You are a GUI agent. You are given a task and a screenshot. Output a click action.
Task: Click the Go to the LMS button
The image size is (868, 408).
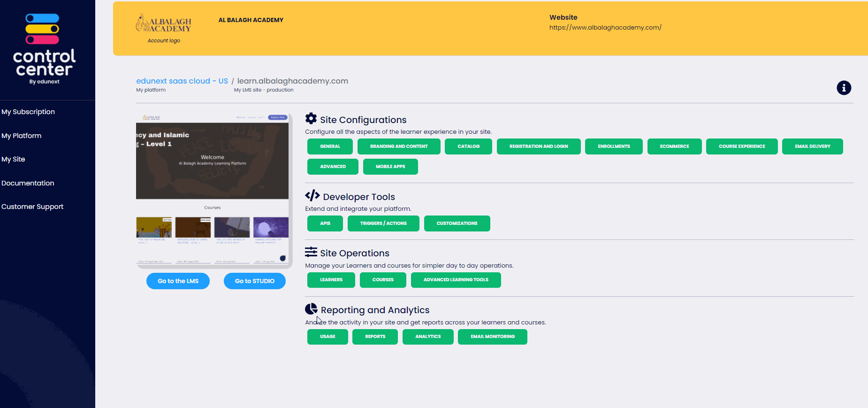click(178, 281)
